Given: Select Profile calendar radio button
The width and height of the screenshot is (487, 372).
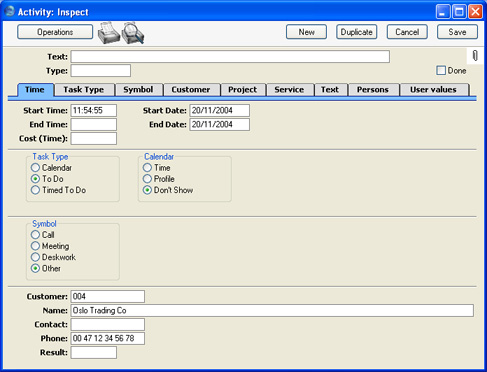Looking at the screenshot, I should [147, 179].
